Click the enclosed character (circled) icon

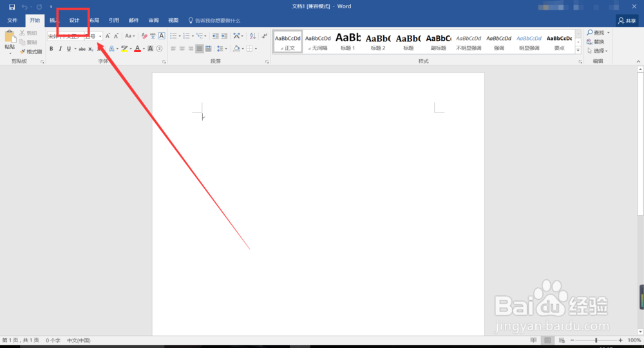click(159, 49)
